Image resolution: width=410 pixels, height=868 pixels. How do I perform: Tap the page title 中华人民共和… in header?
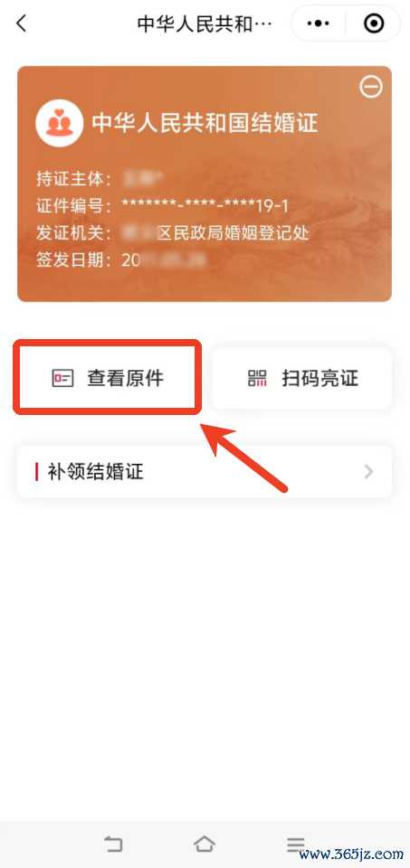[x=205, y=24]
